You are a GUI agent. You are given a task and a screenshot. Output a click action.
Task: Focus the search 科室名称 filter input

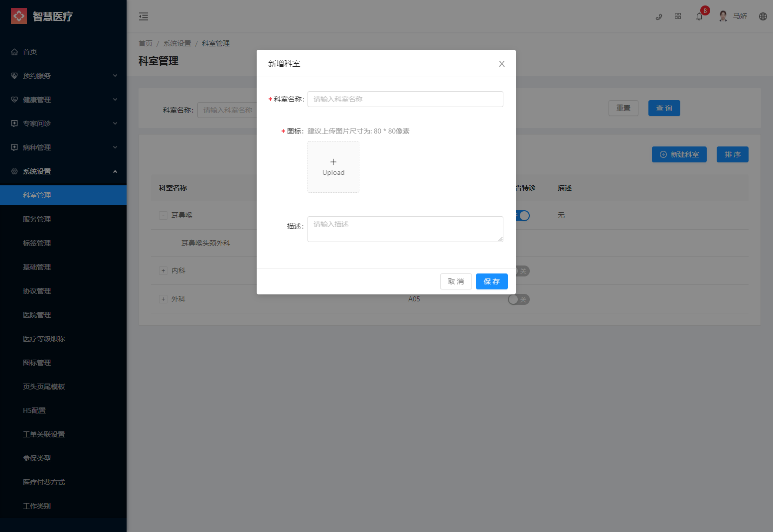click(x=227, y=110)
